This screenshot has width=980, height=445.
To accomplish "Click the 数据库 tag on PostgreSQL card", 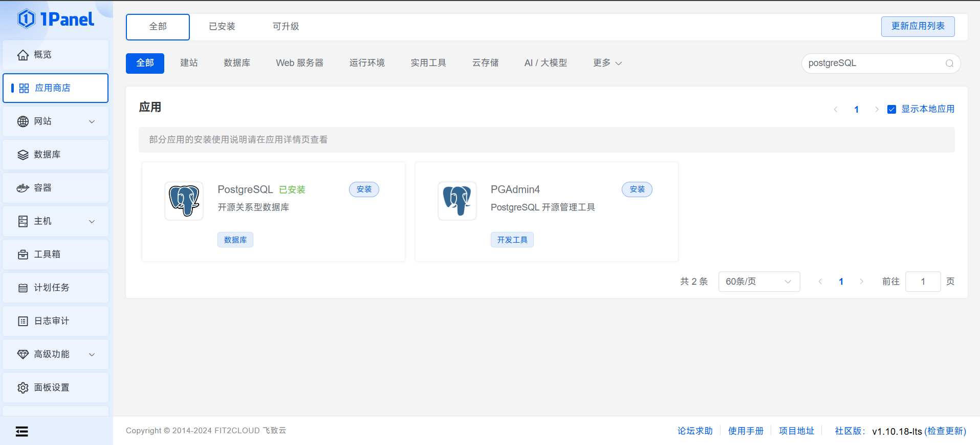I will point(235,240).
